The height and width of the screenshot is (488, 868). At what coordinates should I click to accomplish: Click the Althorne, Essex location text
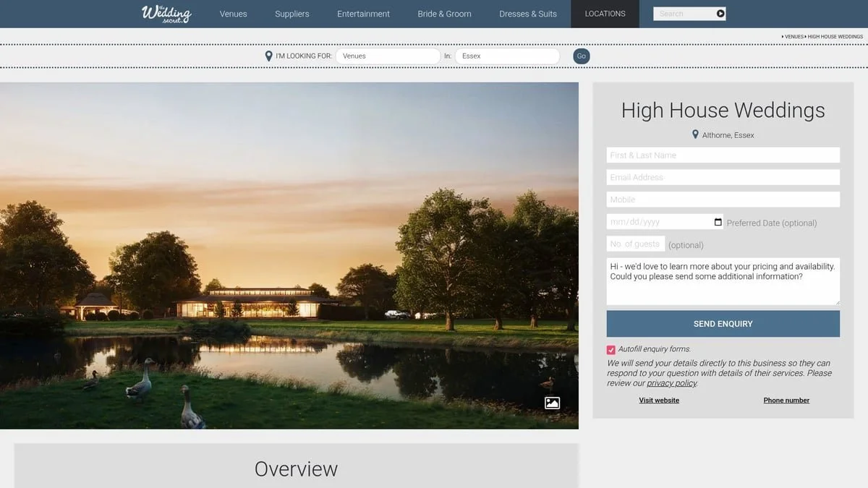coord(728,135)
